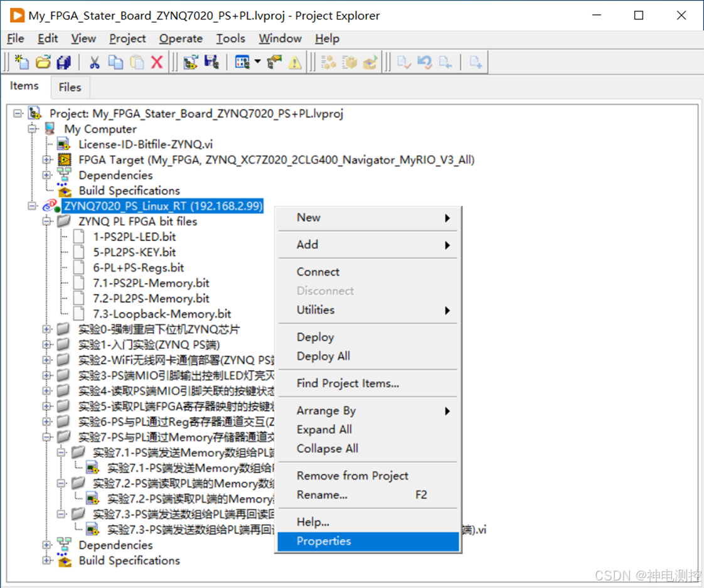Click the source control check-out icon
704x588 pixels.
(x=445, y=62)
